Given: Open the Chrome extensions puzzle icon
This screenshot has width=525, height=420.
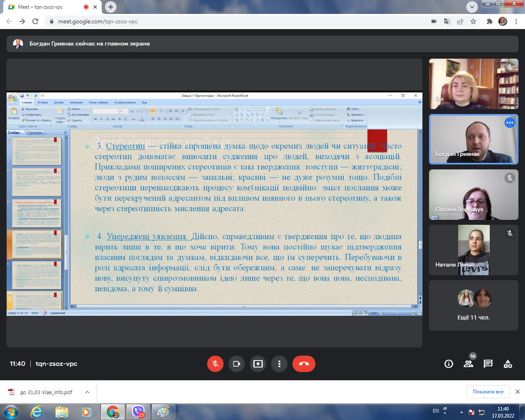Looking at the screenshot, I should (489, 21).
